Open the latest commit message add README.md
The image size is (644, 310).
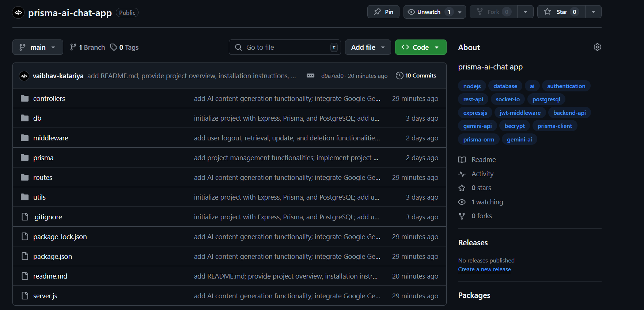pos(192,76)
